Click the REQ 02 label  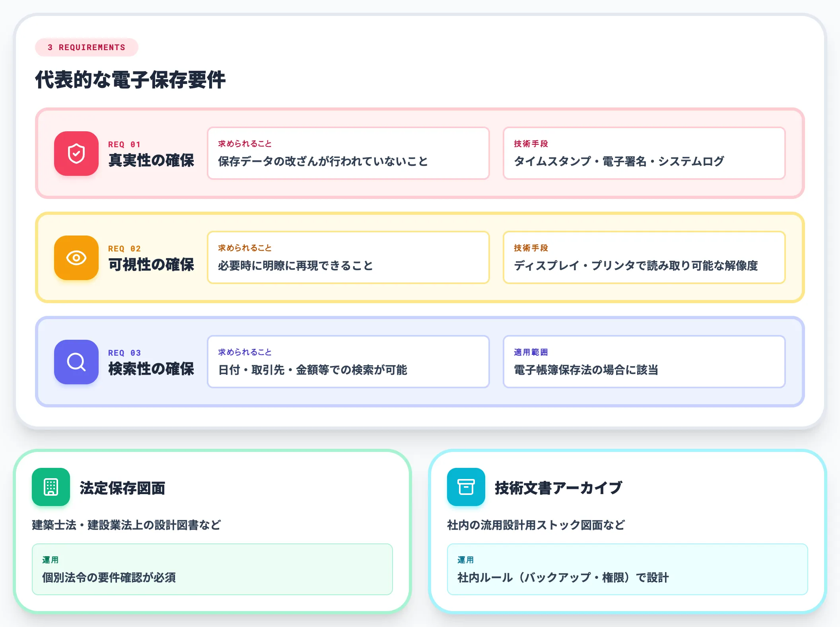click(124, 249)
